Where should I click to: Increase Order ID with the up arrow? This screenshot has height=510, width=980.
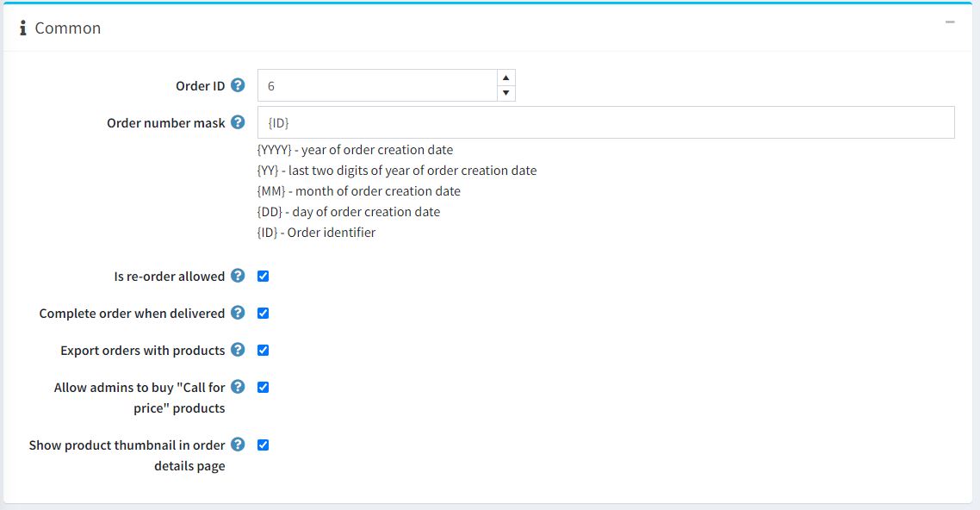coord(506,78)
